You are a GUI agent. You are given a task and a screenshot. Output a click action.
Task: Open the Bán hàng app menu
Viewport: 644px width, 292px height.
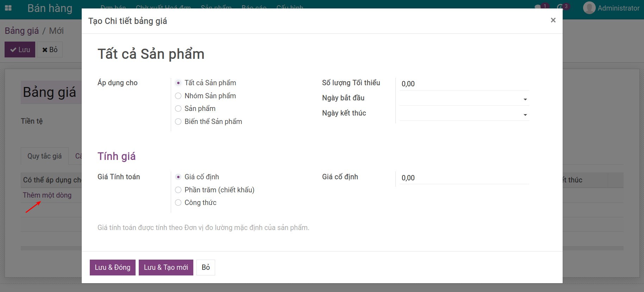(x=50, y=8)
